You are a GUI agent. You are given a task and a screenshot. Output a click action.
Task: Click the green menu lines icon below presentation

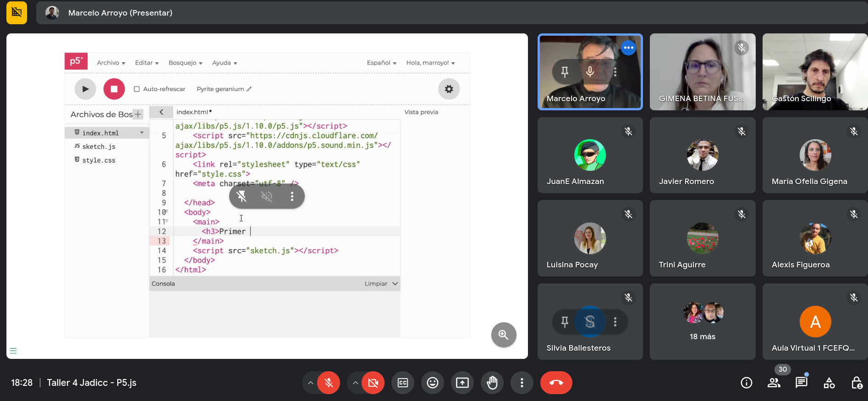(13, 351)
